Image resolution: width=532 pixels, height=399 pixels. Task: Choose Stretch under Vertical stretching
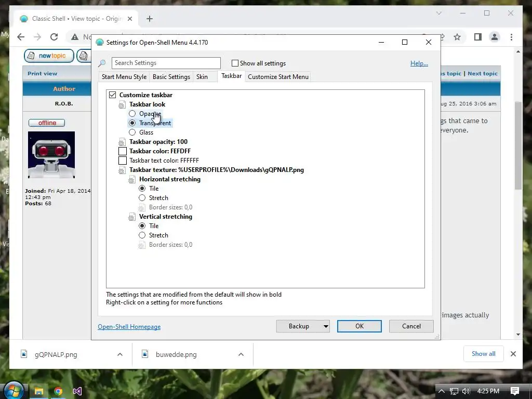(x=142, y=235)
